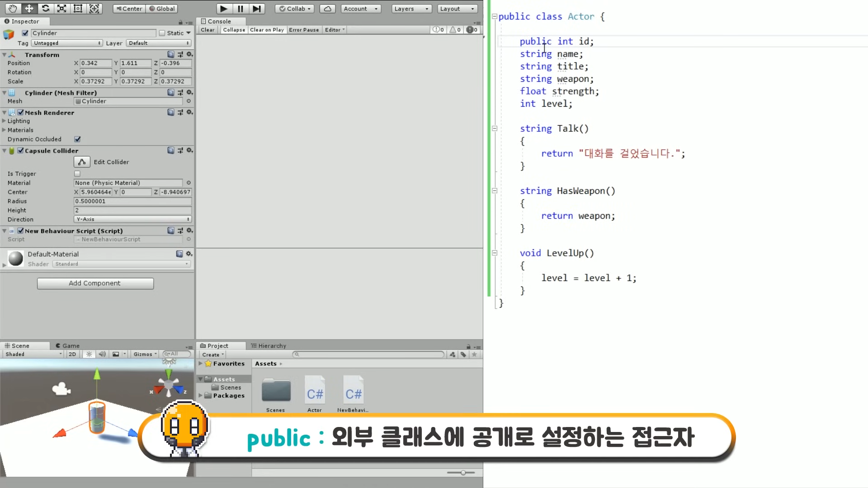Toggle the Static checkbox

[162, 33]
